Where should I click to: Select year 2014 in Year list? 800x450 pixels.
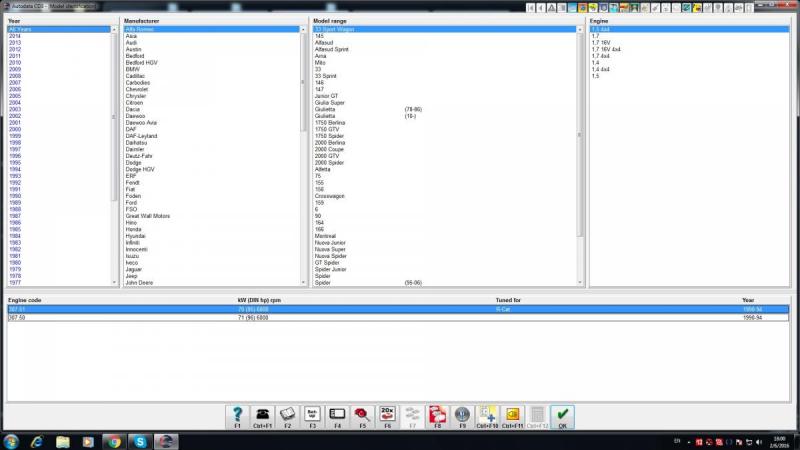(15, 36)
